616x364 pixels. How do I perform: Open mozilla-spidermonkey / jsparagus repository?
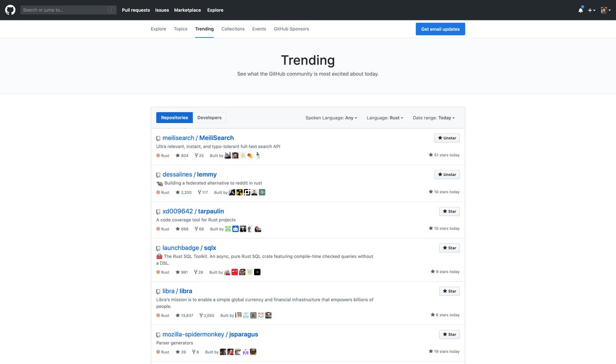pos(210,334)
